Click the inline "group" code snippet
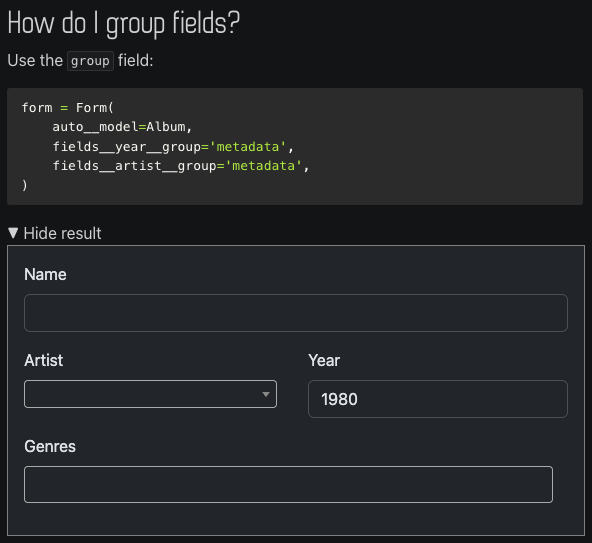The image size is (592, 543). (90, 61)
